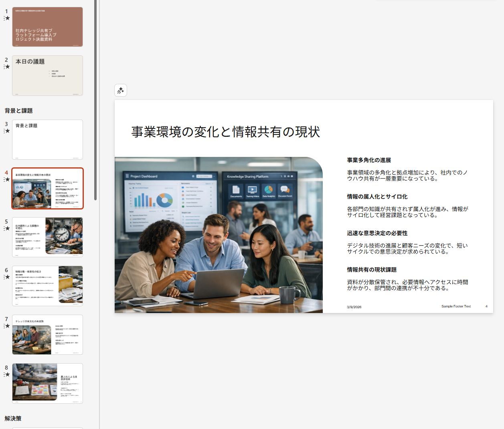Viewport: 504px width, 429px height.
Task: Click the Sample Footer Text on the slide
Action: pos(456,306)
